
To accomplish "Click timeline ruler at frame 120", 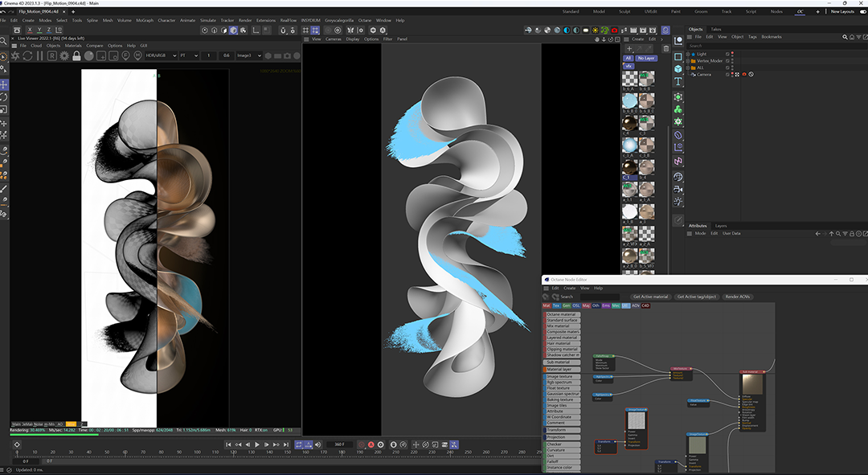I will [233, 452].
